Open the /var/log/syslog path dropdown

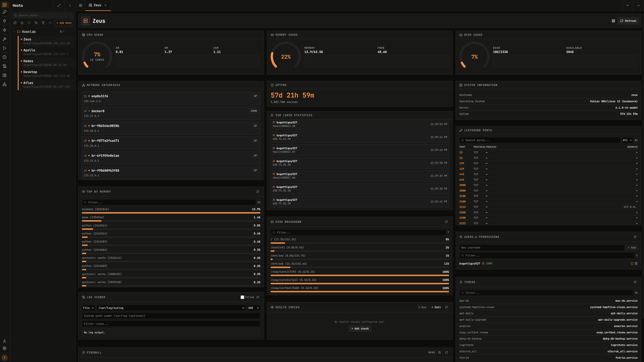[x=171, y=308]
